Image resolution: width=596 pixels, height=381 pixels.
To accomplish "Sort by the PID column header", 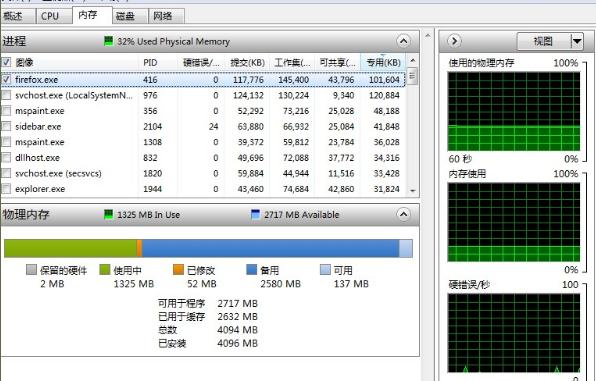I will pyautogui.click(x=158, y=62).
